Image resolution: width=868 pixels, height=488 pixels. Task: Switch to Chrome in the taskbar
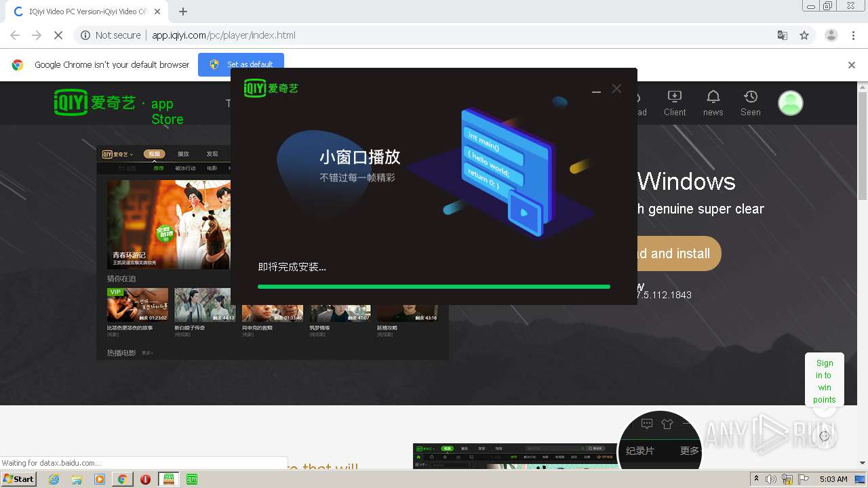pyautogui.click(x=122, y=479)
